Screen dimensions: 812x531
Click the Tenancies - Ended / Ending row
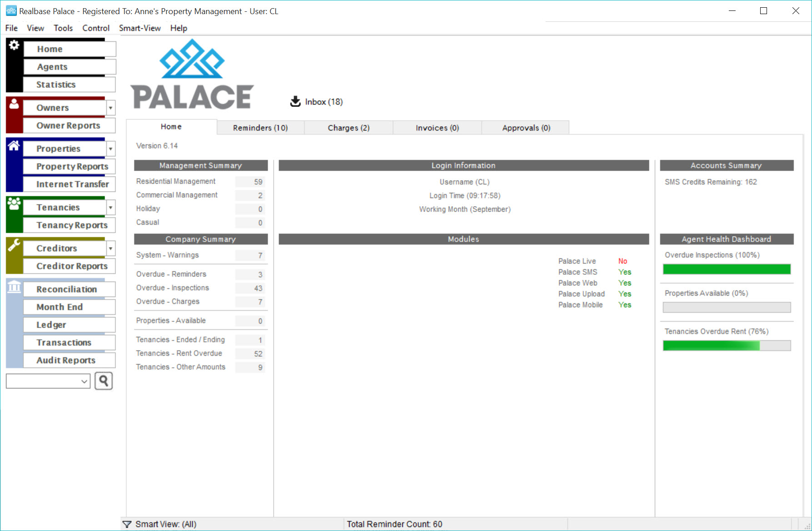pos(200,340)
